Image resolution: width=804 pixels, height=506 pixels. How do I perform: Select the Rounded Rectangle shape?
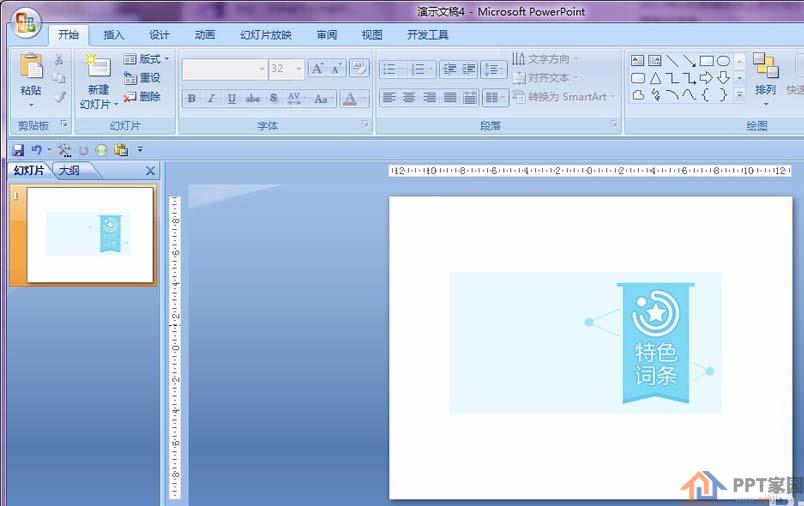pyautogui.click(x=637, y=78)
